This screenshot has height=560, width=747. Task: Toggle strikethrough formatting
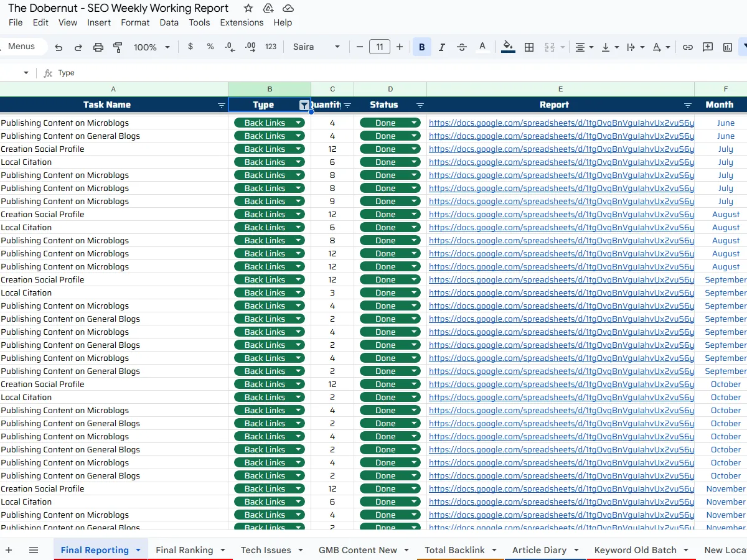coord(462,47)
